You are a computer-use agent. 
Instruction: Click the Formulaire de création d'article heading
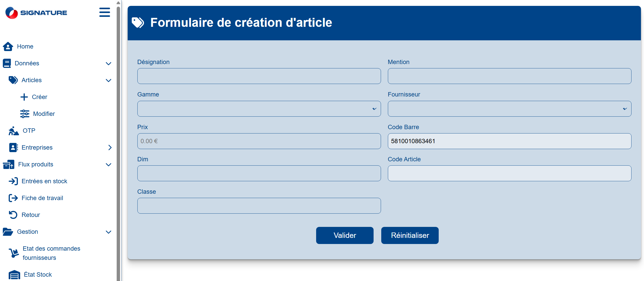coord(241,22)
